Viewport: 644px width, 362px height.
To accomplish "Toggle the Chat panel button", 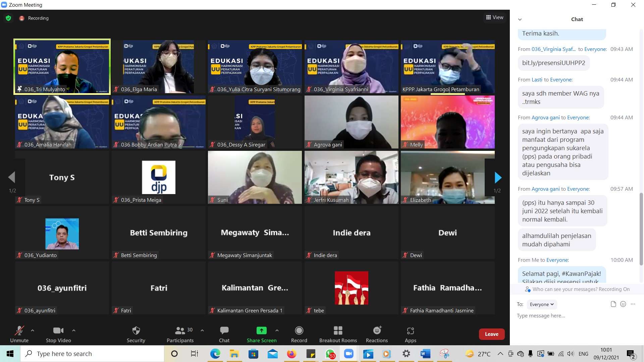I will [224, 334].
